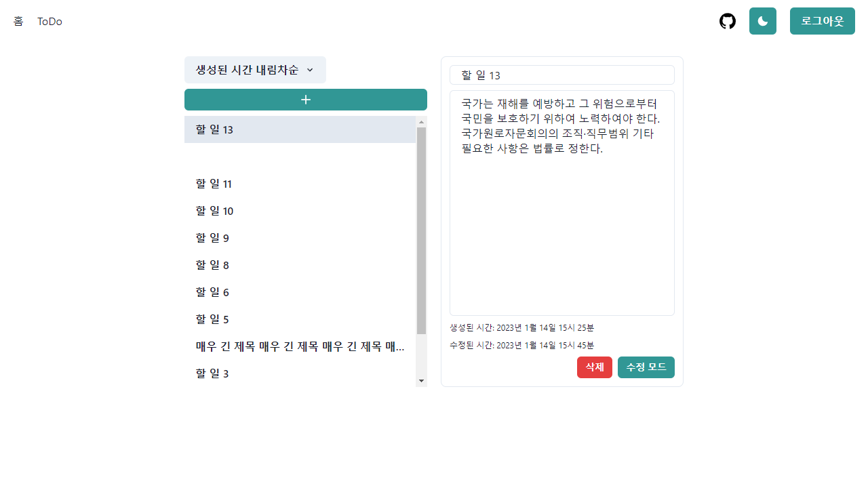Open the GitHub repository icon

coord(728,21)
